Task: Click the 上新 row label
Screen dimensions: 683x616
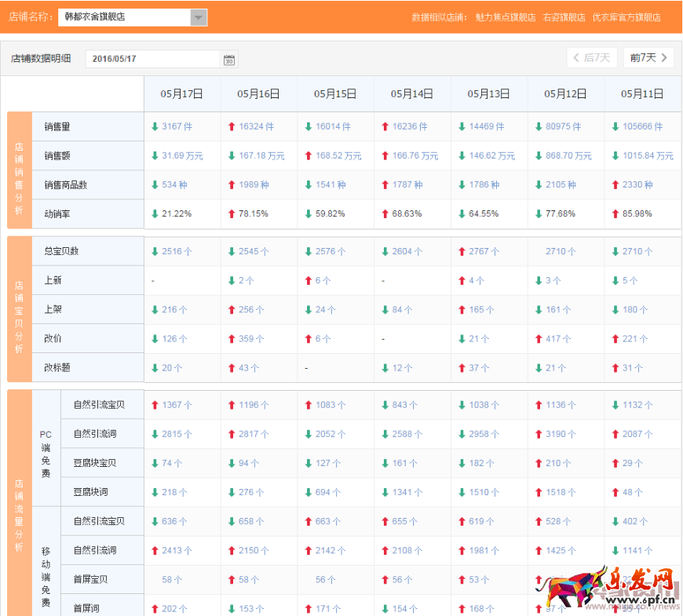Action: (x=53, y=280)
